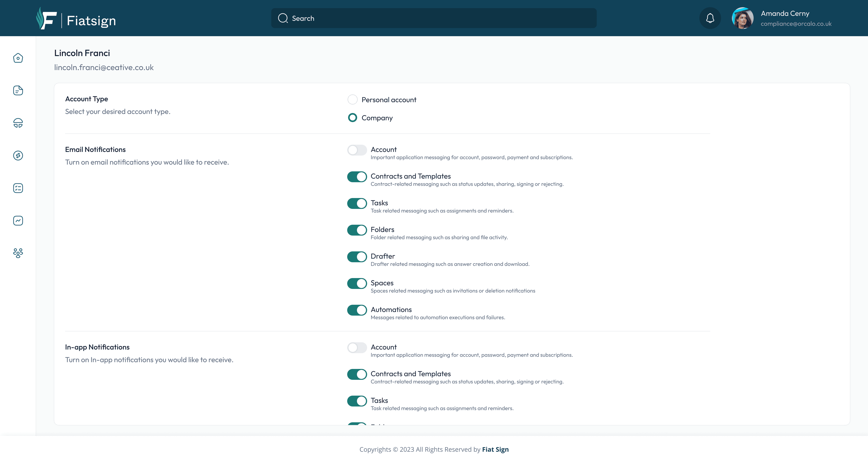Click the templates icon below the documents icon
The image size is (868, 463).
click(x=18, y=123)
